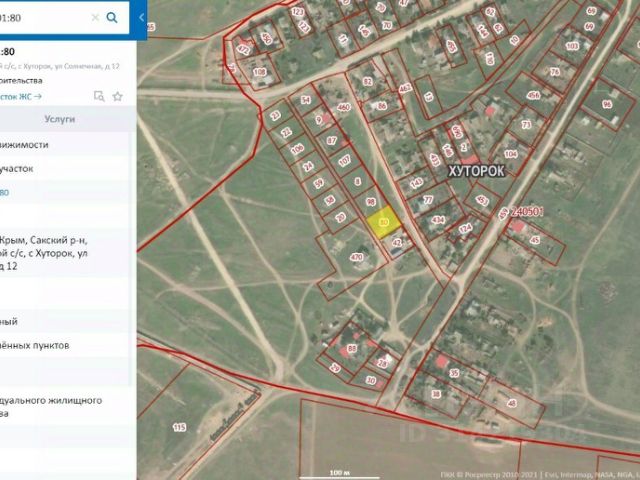The width and height of the screenshot is (640, 480).
Task: Select parcel 103 on the map
Action: 572,46
